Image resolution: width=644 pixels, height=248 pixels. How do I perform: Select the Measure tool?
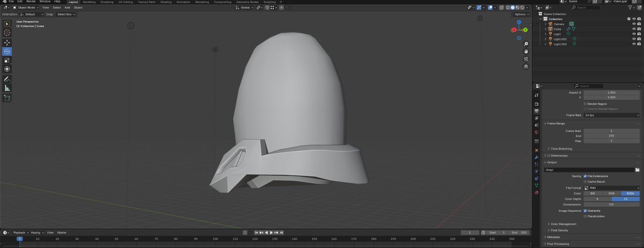(x=7, y=88)
